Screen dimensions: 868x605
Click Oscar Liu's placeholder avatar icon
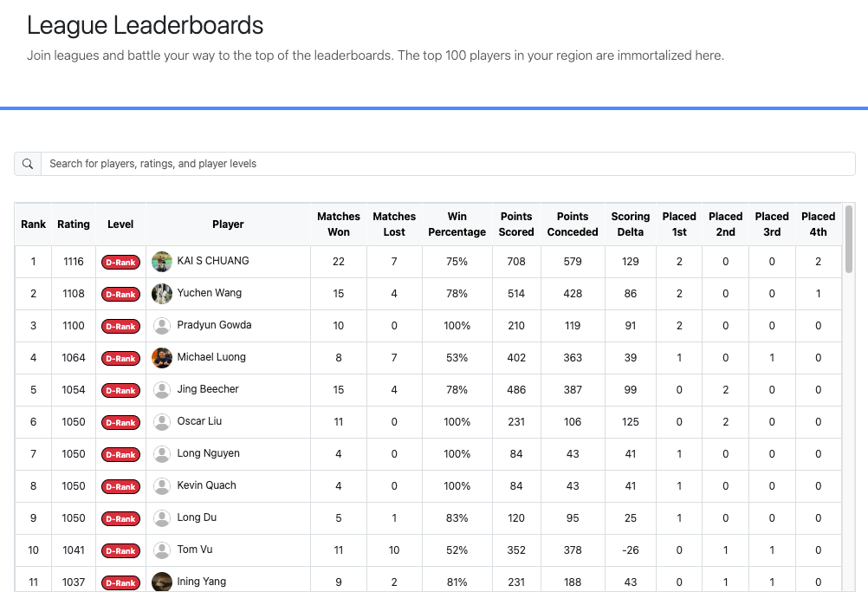162,422
